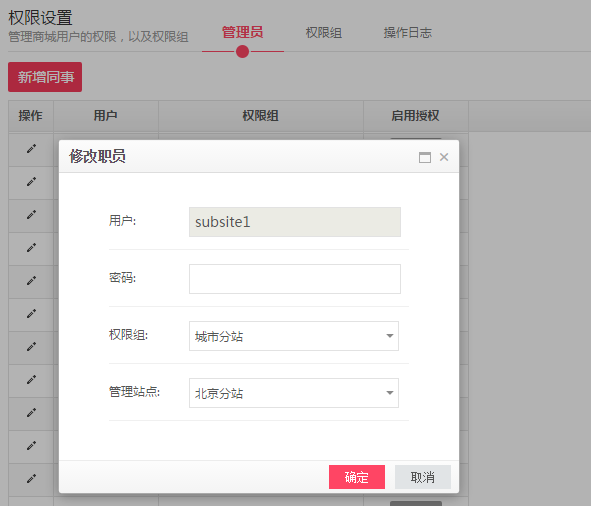Switch to the 权限组 tab

[x=324, y=33]
